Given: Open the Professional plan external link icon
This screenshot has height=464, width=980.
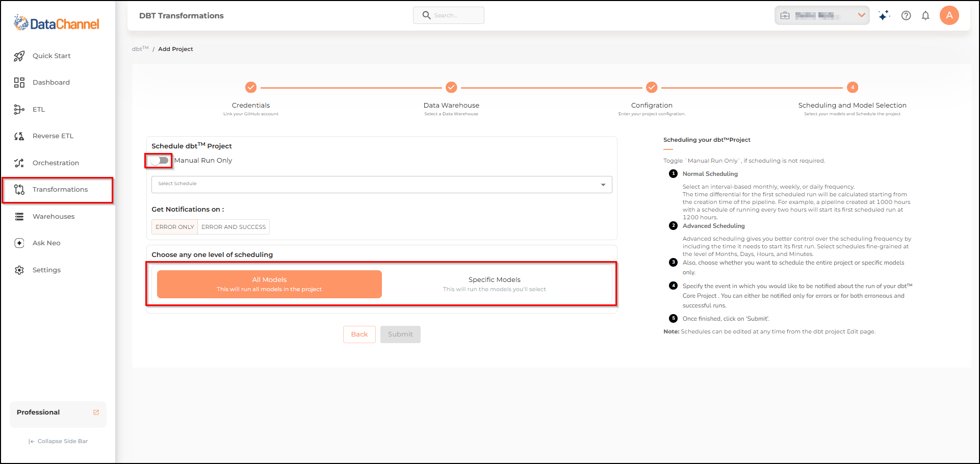Looking at the screenshot, I should [96, 413].
